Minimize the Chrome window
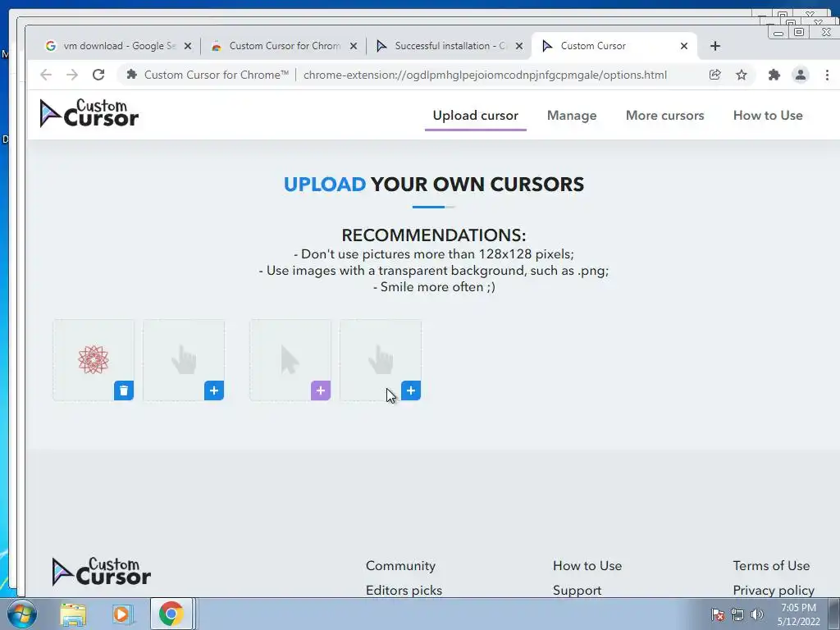The image size is (840, 630). [x=778, y=33]
